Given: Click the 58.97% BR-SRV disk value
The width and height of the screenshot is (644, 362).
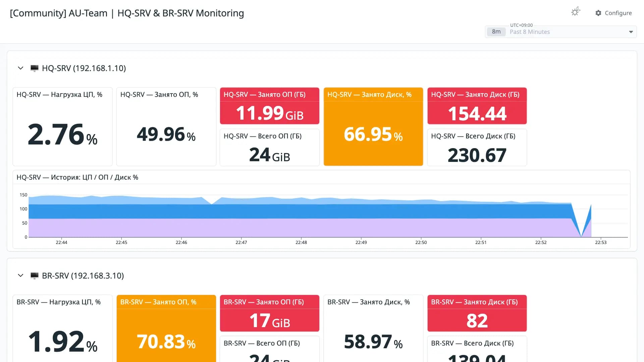Looking at the screenshot, I should point(373,342).
